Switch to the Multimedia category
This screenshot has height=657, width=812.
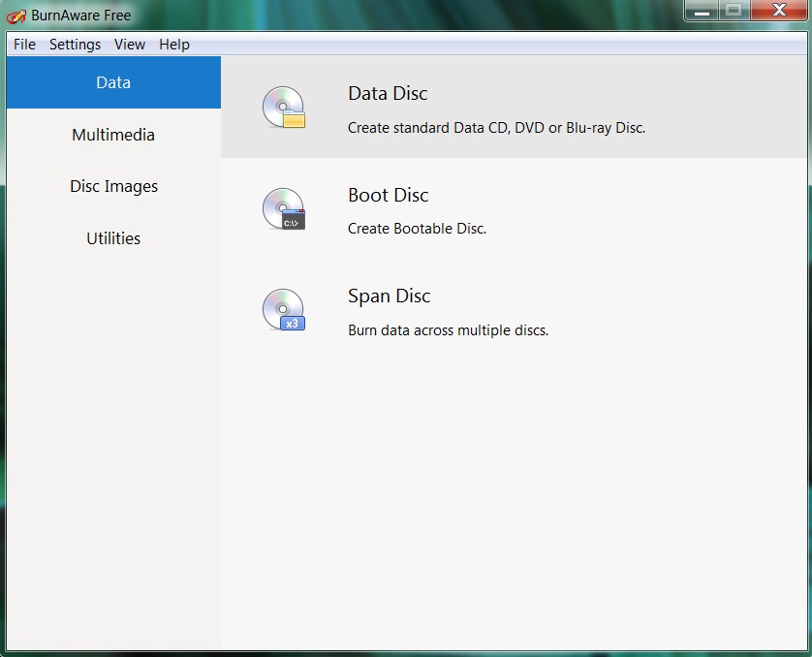[113, 135]
